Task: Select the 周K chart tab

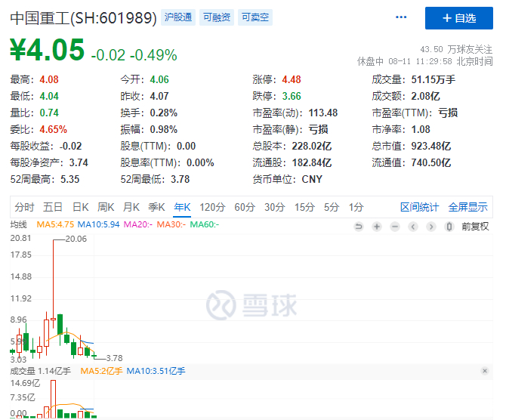Action: point(106,207)
